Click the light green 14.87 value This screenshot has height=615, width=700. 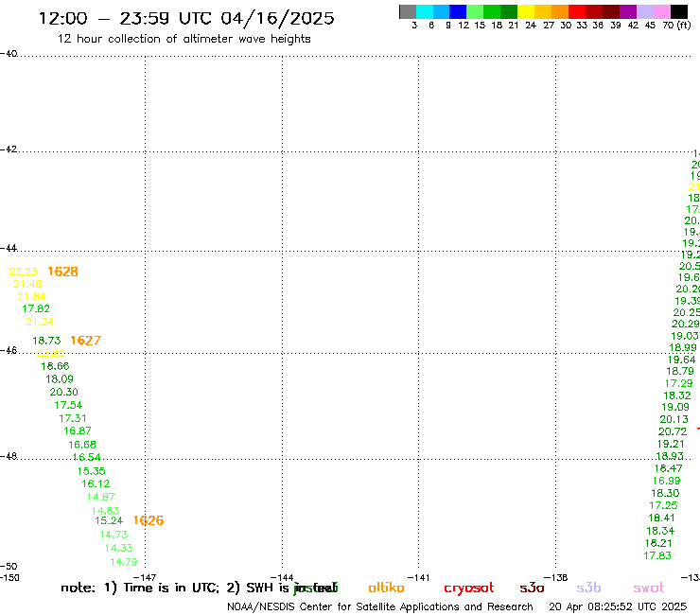click(101, 497)
